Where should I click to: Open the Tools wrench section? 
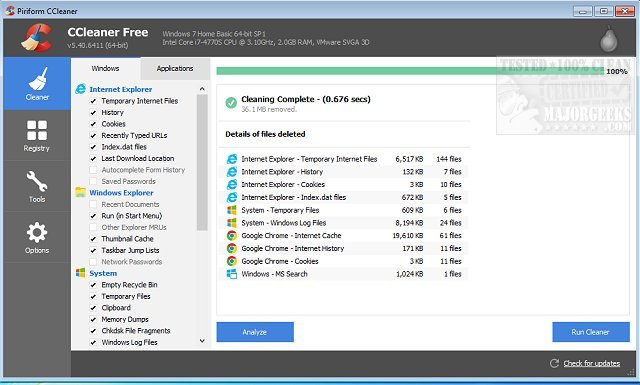tap(37, 187)
